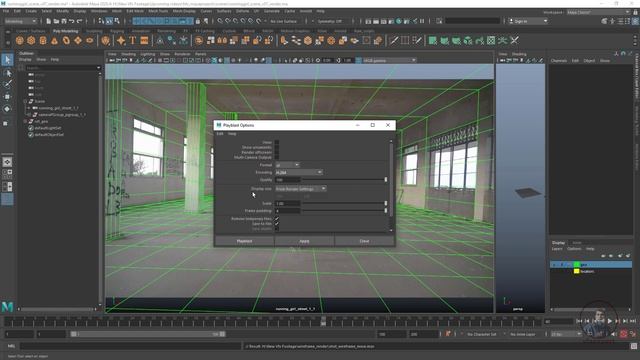640x360 pixels.
Task: Create a polygon sphere from the shelf
Action: [x=20, y=40]
